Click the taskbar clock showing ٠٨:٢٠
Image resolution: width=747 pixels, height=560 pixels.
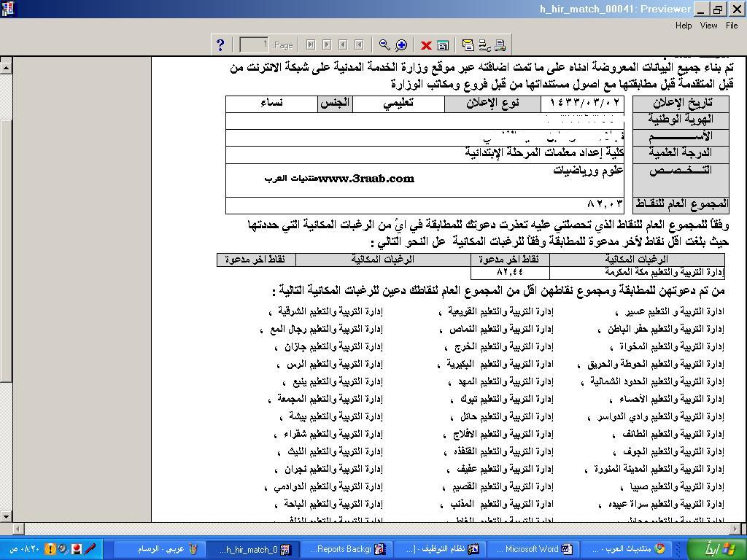[25, 549]
